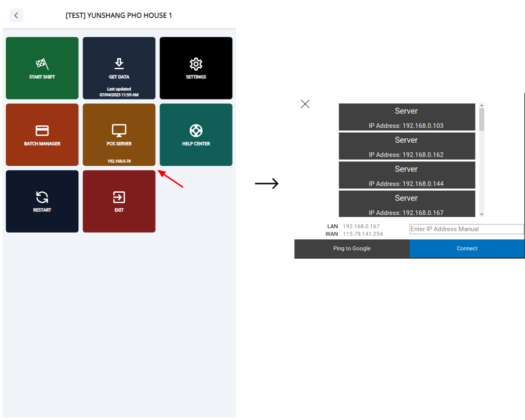Go back using the header chevron

click(16, 15)
